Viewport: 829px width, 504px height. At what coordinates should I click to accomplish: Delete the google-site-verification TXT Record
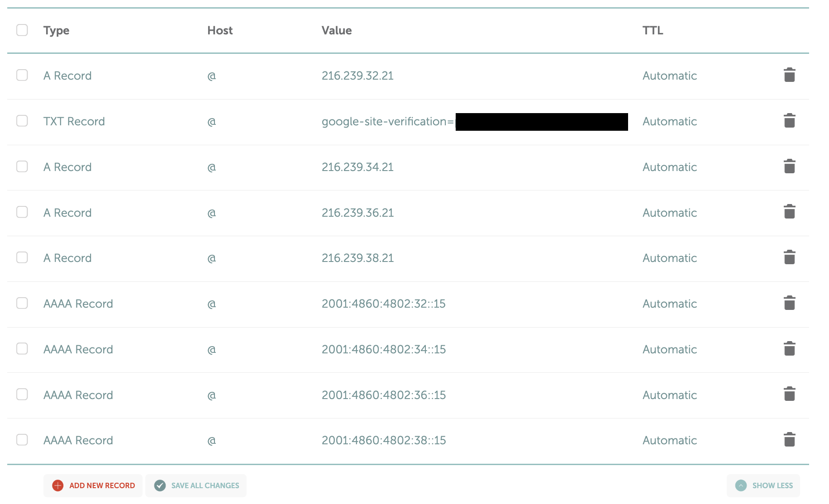point(789,121)
